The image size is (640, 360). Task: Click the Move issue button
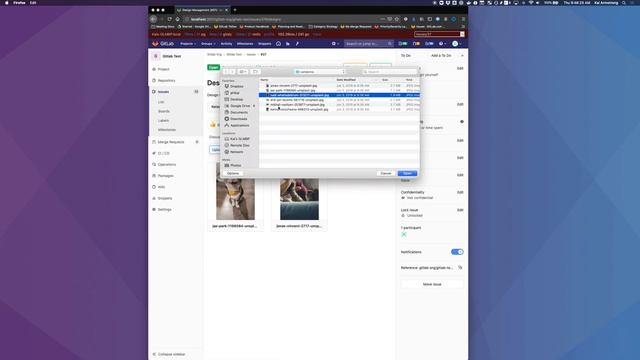(x=432, y=284)
